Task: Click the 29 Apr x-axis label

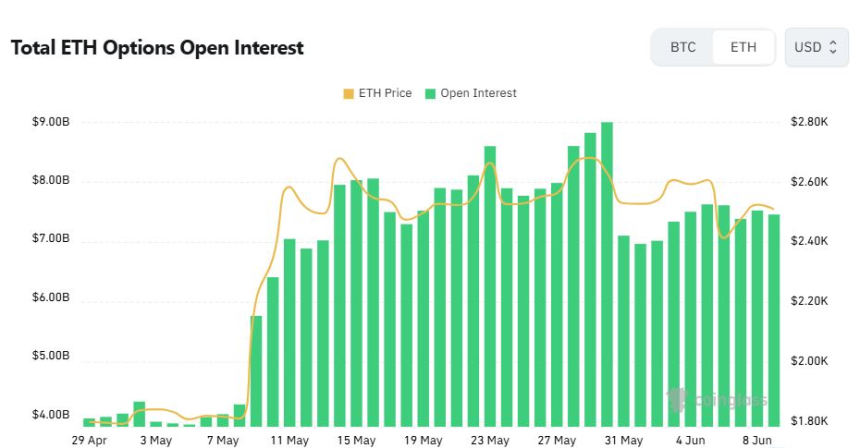Action: (89, 440)
